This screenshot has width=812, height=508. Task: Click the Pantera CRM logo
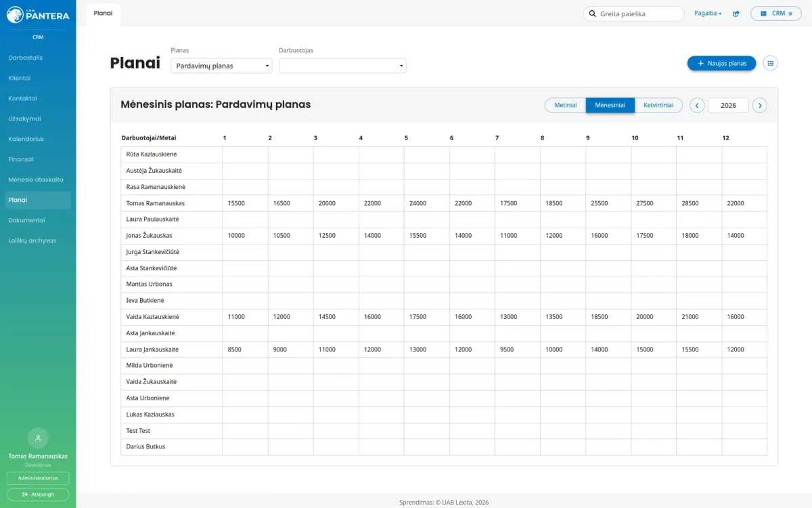tap(38, 15)
